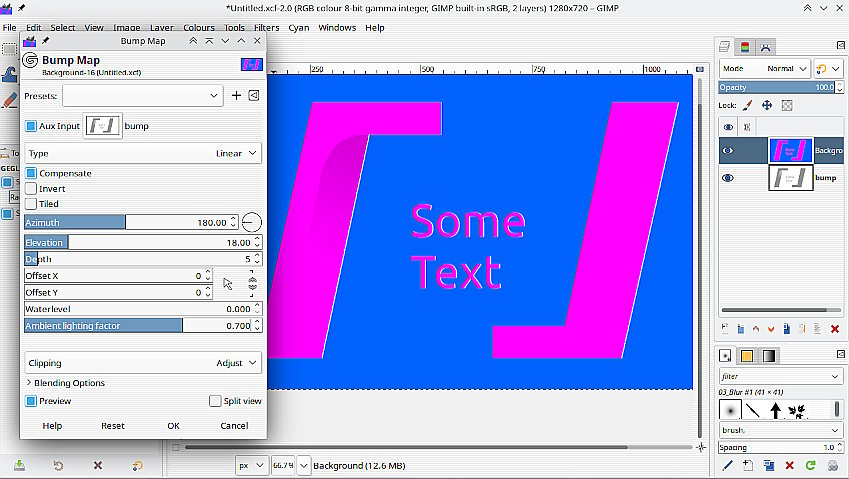Create a new layer in Layers panel

click(x=725, y=329)
